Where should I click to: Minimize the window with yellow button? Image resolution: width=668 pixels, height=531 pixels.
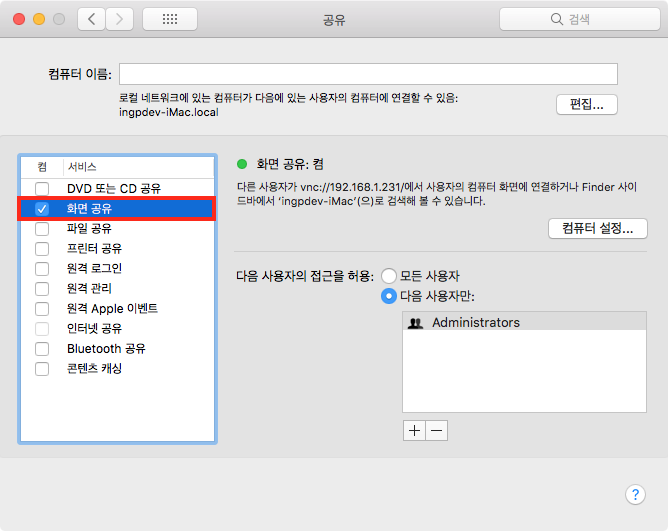tap(39, 19)
